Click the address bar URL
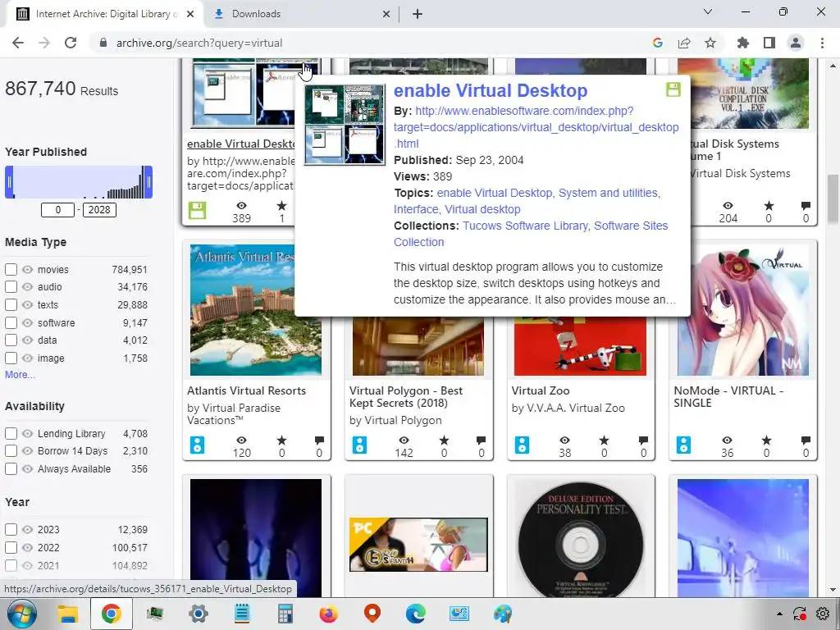This screenshot has height=630, width=840. click(x=199, y=43)
